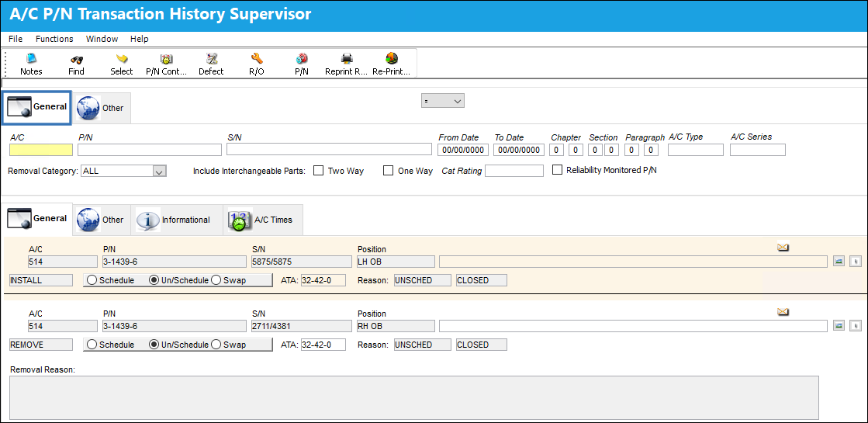Click attachment icon at end of LH OB row
This screenshot has width=868, height=423.
pos(856,262)
